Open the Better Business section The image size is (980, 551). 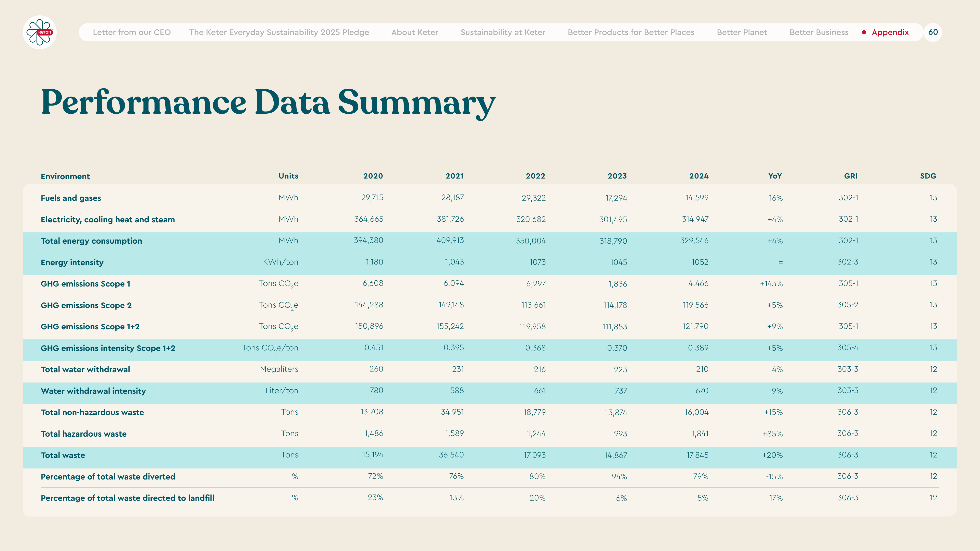(819, 32)
